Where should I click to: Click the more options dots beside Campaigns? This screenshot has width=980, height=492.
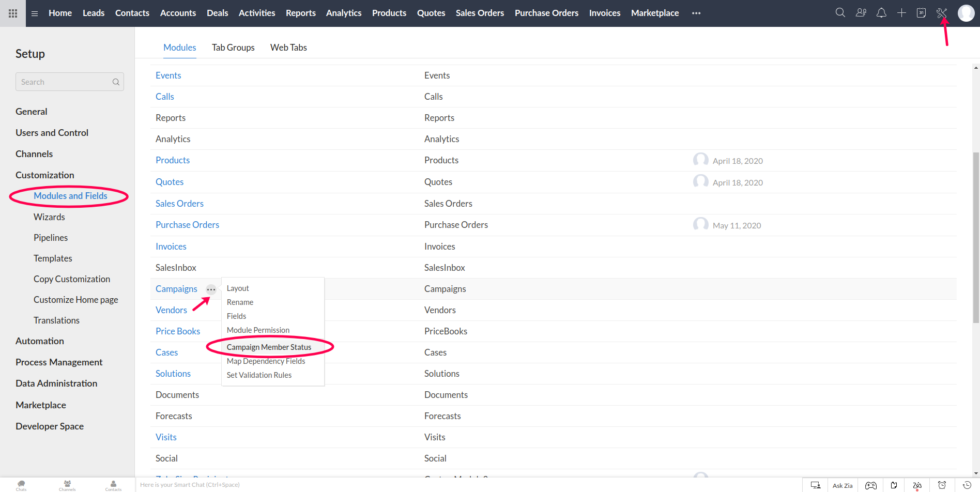pyautogui.click(x=211, y=289)
